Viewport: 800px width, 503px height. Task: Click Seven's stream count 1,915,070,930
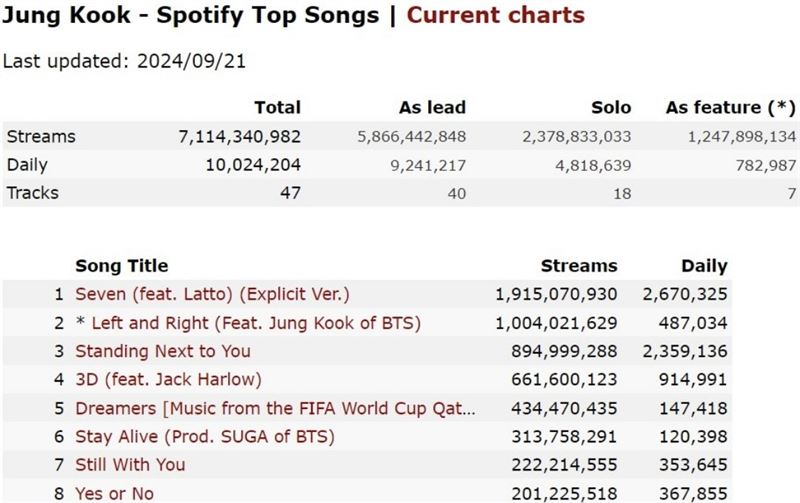click(556, 294)
